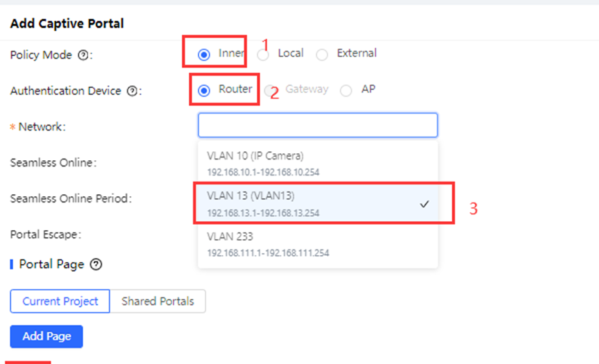
Task: Open the Shared Portals tab
Action: [x=158, y=301]
